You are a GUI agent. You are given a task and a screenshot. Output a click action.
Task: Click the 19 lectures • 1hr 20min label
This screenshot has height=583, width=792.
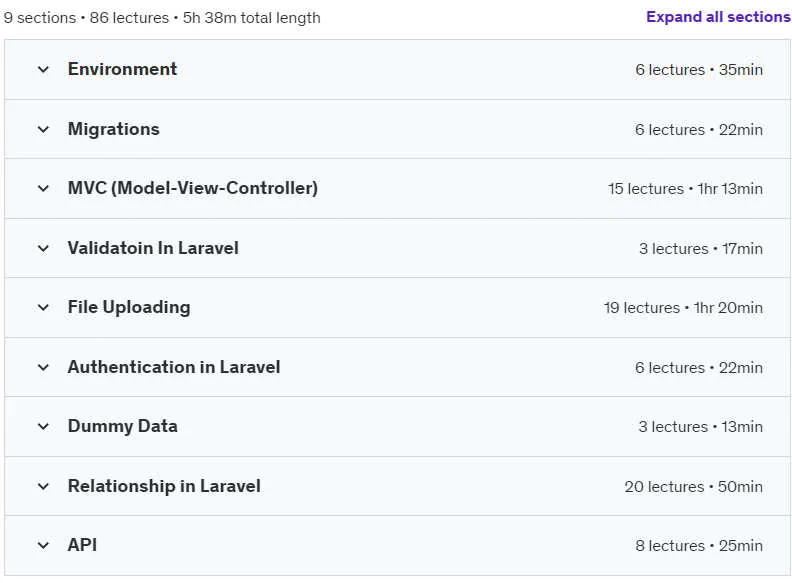683,307
